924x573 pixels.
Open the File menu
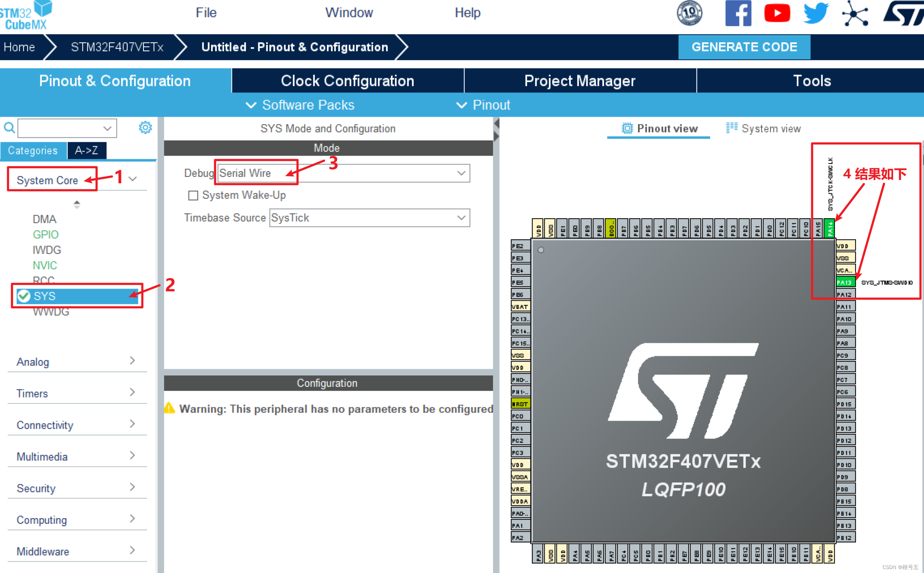tap(206, 13)
